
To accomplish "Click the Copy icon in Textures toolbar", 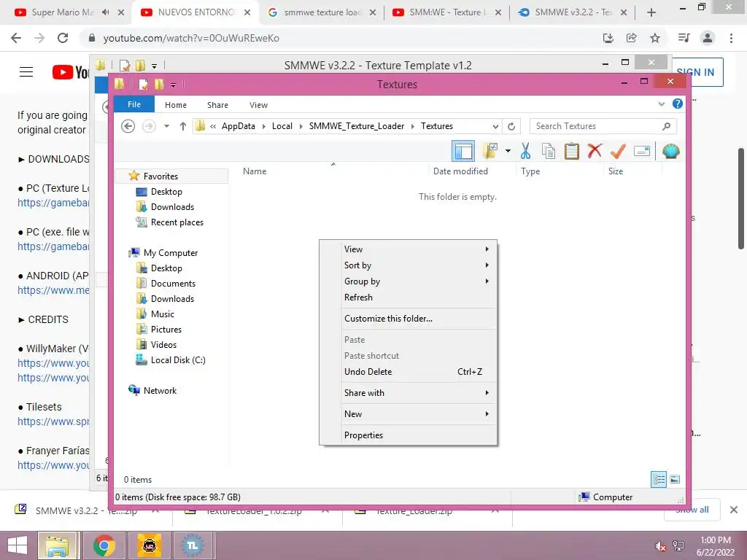I will [x=549, y=152].
